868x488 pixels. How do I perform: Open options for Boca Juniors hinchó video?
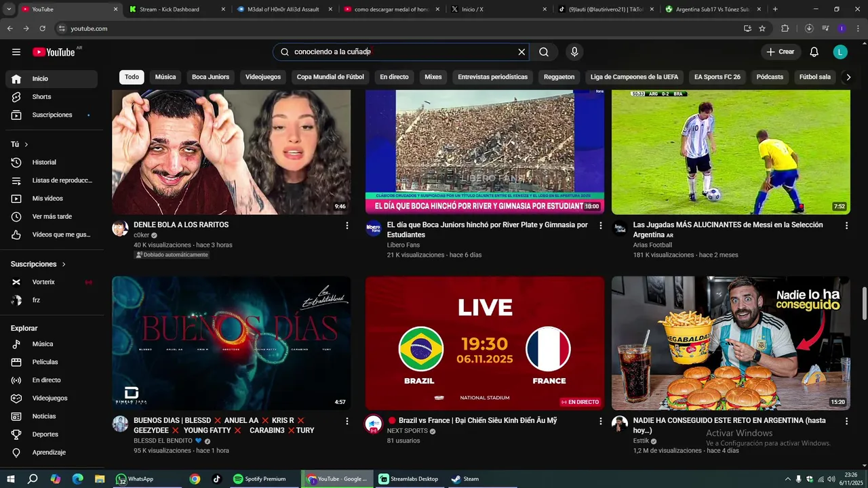tap(600, 226)
